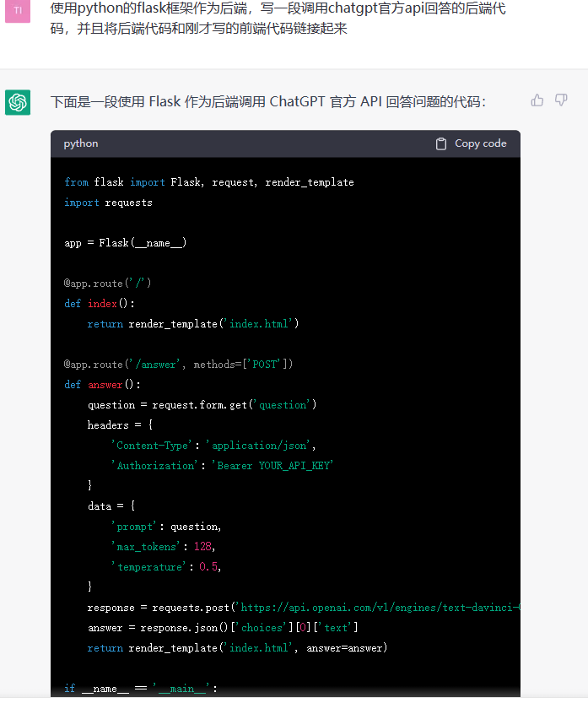The width and height of the screenshot is (588, 703).
Task: Click the Copy code button
Action: click(x=471, y=143)
